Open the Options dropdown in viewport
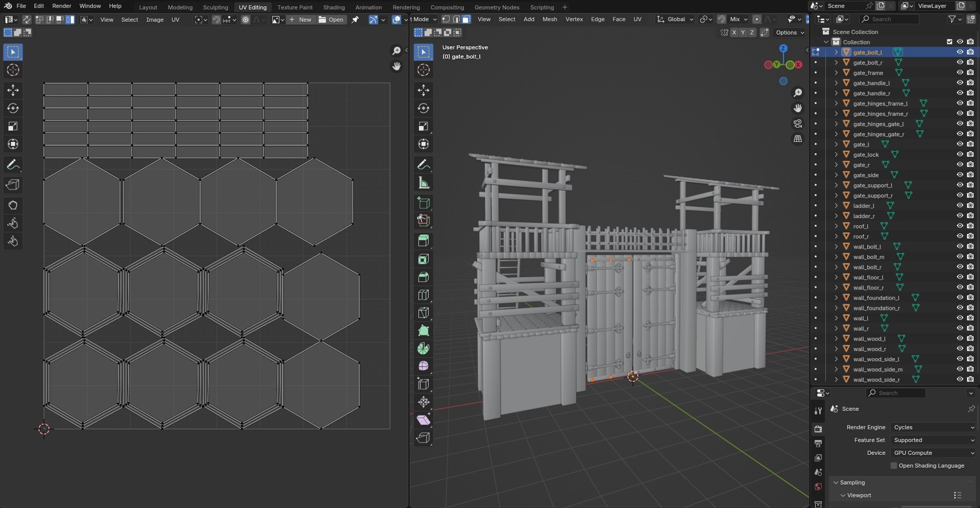This screenshot has height=508, width=980. coord(790,32)
